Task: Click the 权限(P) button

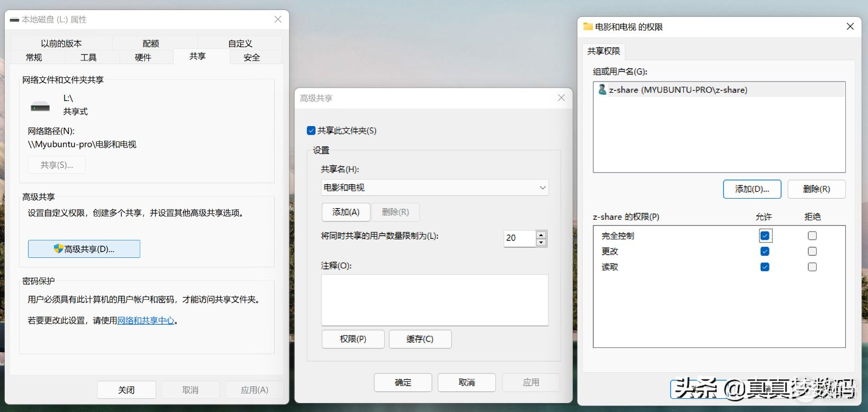Action: click(353, 339)
